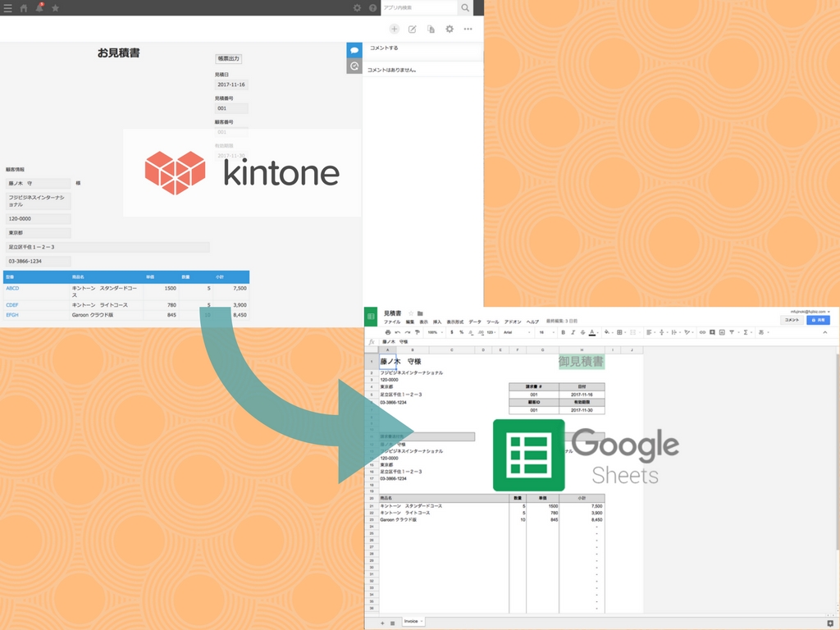Go to kintone home via house icon
Viewport: 840px width, 630px height.
click(x=23, y=7)
